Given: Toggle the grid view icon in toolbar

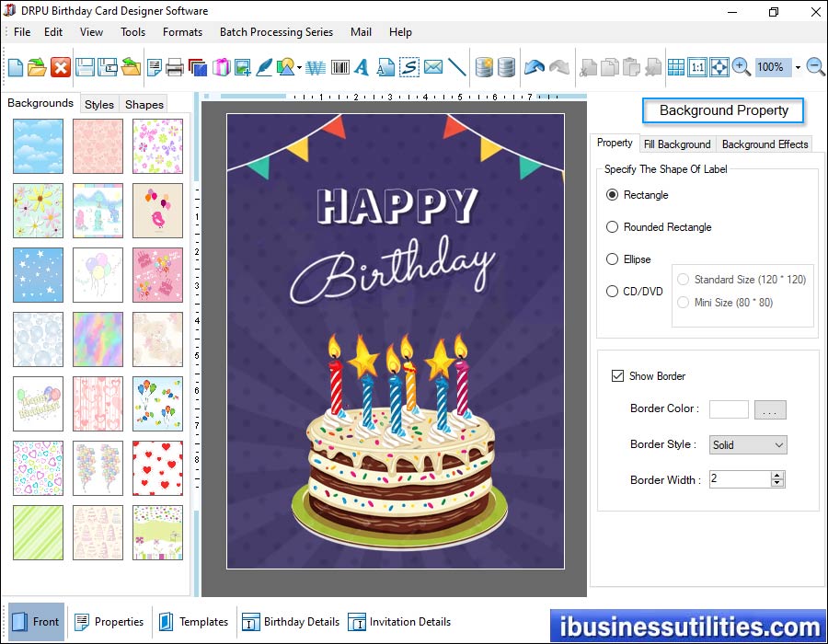Looking at the screenshot, I should (x=676, y=67).
